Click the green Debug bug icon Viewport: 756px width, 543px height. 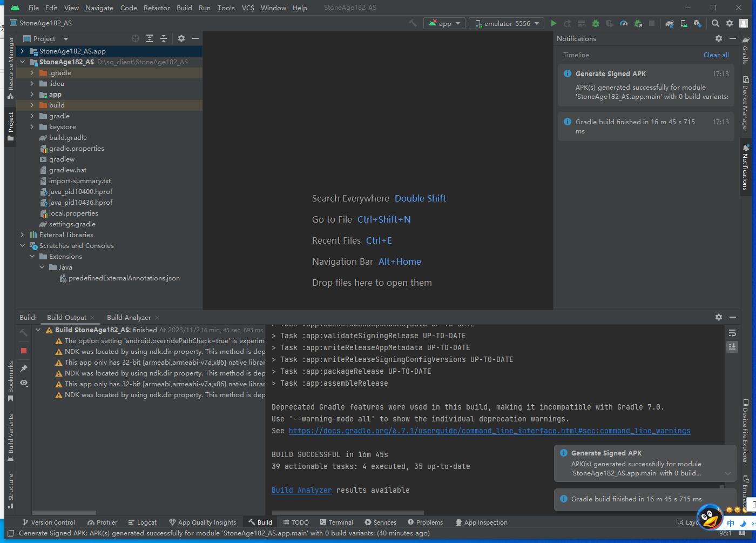tap(596, 23)
